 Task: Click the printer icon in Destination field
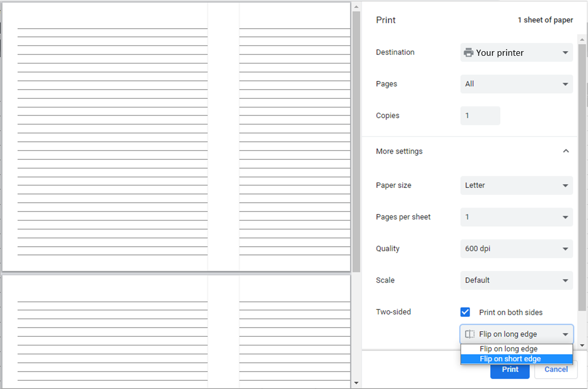[468, 53]
